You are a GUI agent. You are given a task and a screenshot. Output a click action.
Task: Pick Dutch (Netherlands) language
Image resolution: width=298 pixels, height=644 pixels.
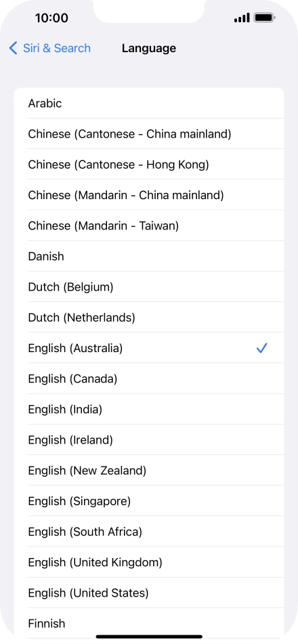coord(149,318)
